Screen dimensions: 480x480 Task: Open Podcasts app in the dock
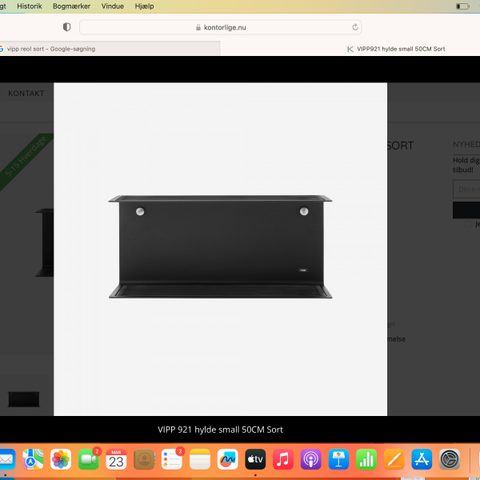pos(311,459)
